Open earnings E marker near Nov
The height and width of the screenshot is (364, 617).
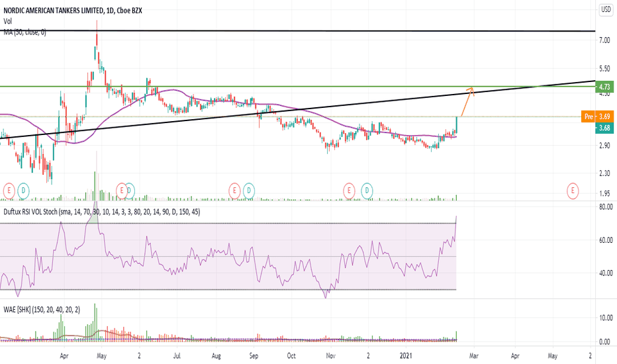pyautogui.click(x=349, y=191)
